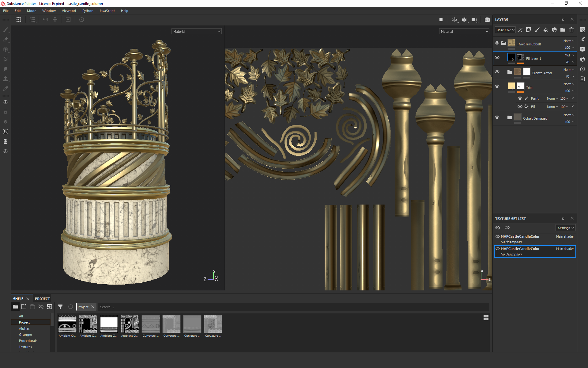
Task: Select the Alphas category in the shelf
Action: point(24,328)
